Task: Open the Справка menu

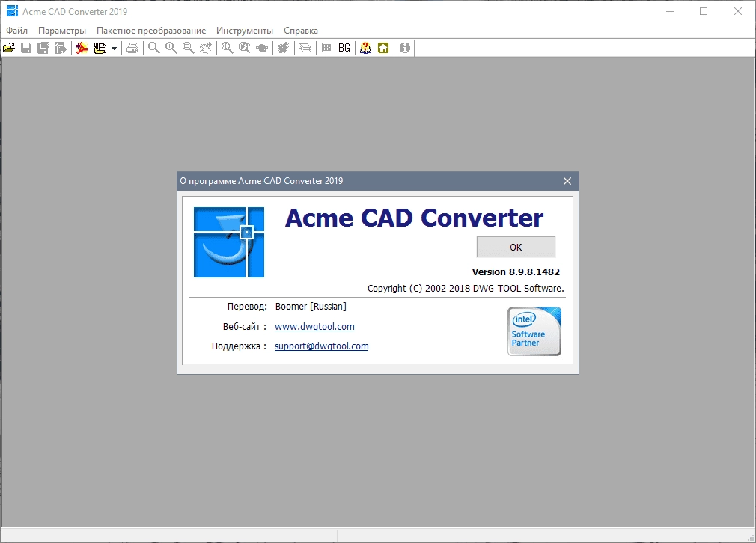Action: (x=301, y=31)
